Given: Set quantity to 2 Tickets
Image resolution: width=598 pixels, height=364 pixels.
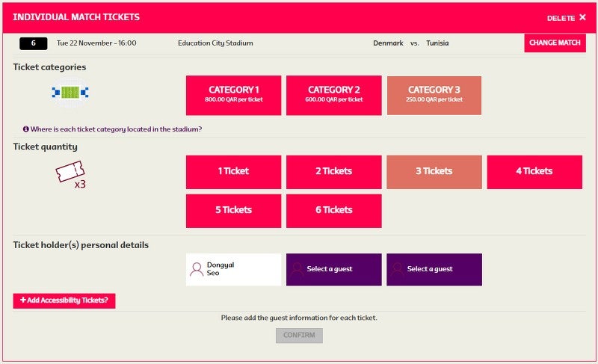Looking at the screenshot, I should coord(333,172).
